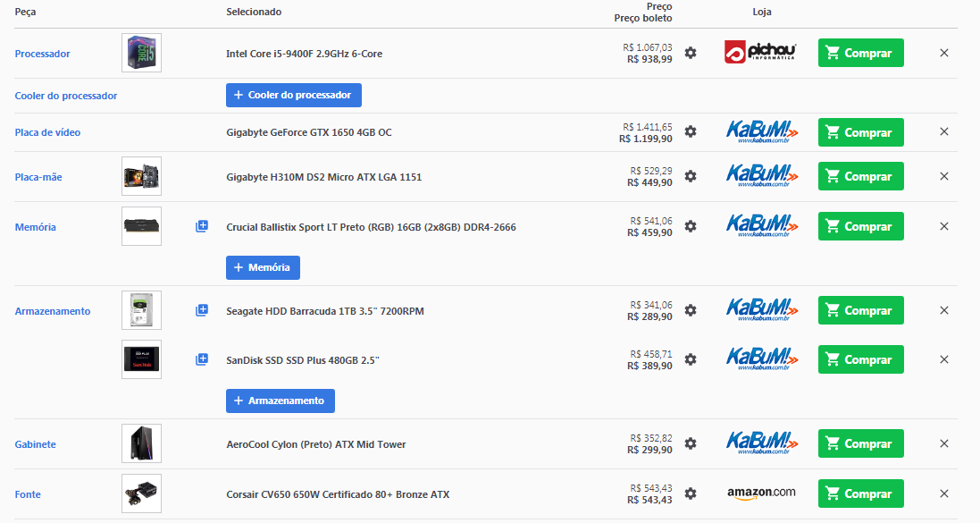Image resolution: width=980 pixels, height=523 pixels.
Task: Open gear settings for Seagate Barracuda HDD
Action: [x=690, y=310]
